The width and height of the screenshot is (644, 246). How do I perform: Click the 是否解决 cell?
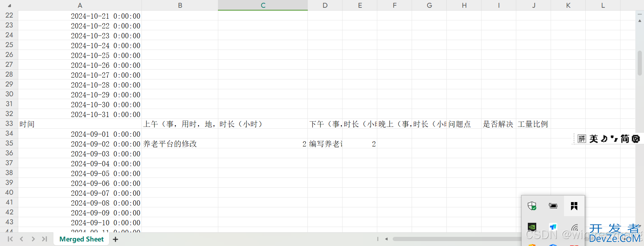[499, 124]
